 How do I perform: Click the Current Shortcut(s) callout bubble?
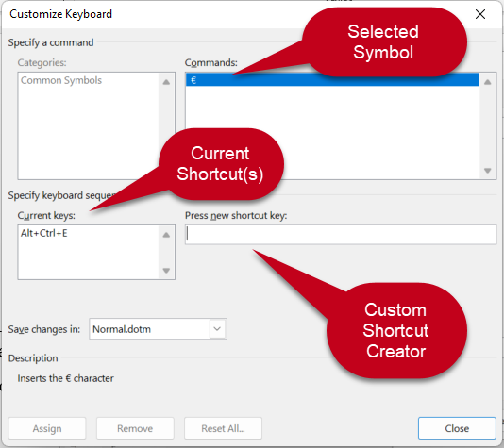(221, 164)
